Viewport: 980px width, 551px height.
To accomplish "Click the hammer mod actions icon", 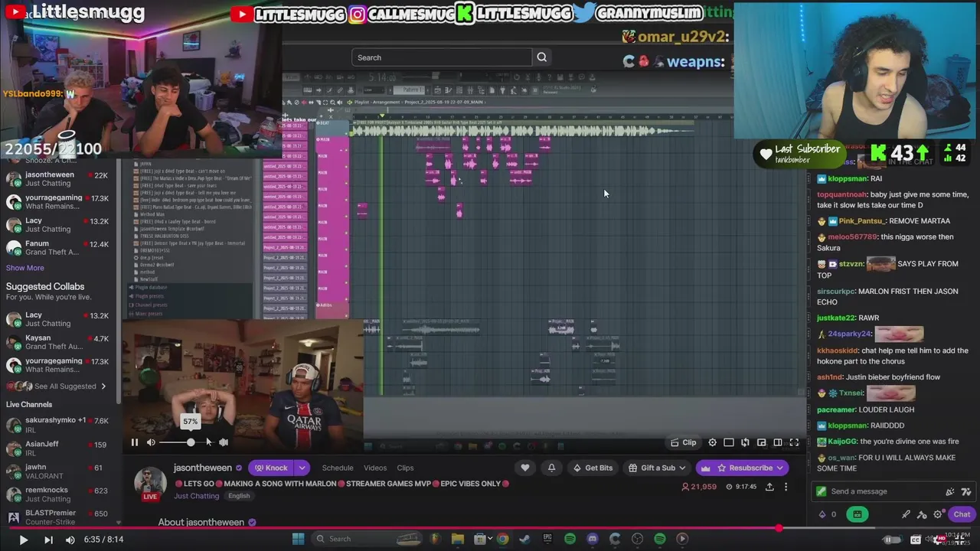I will click(x=922, y=514).
